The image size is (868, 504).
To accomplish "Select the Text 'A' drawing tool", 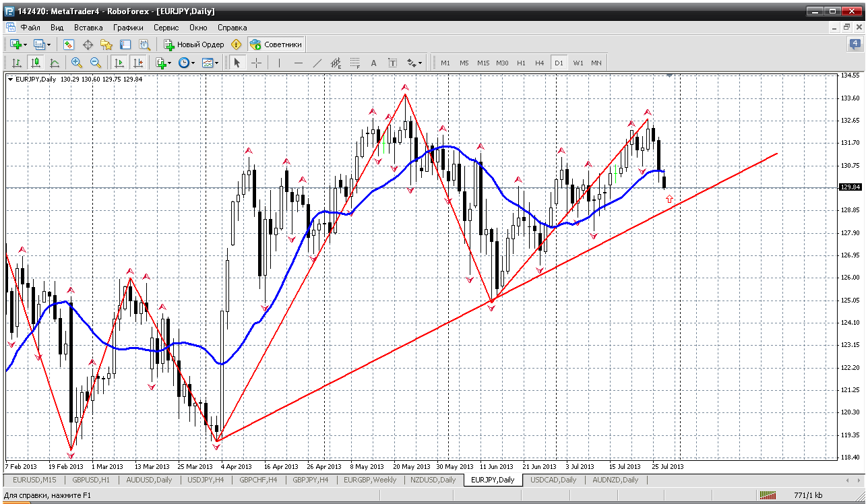I will coord(374,63).
